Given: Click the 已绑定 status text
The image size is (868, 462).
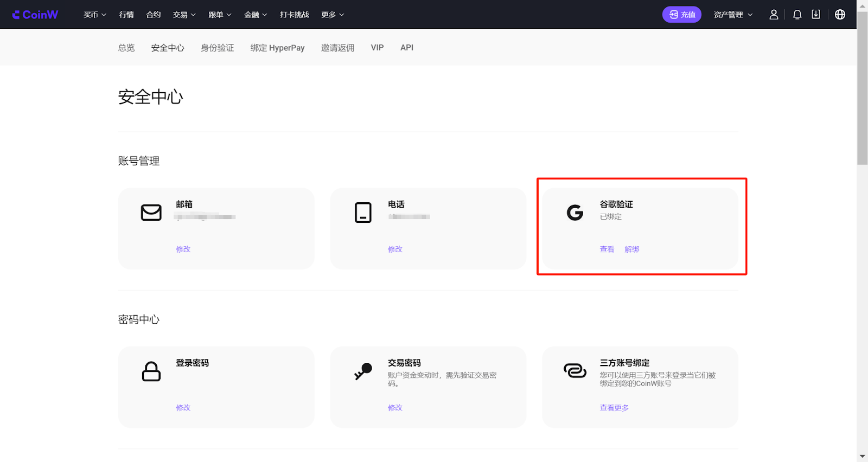Looking at the screenshot, I should [611, 216].
